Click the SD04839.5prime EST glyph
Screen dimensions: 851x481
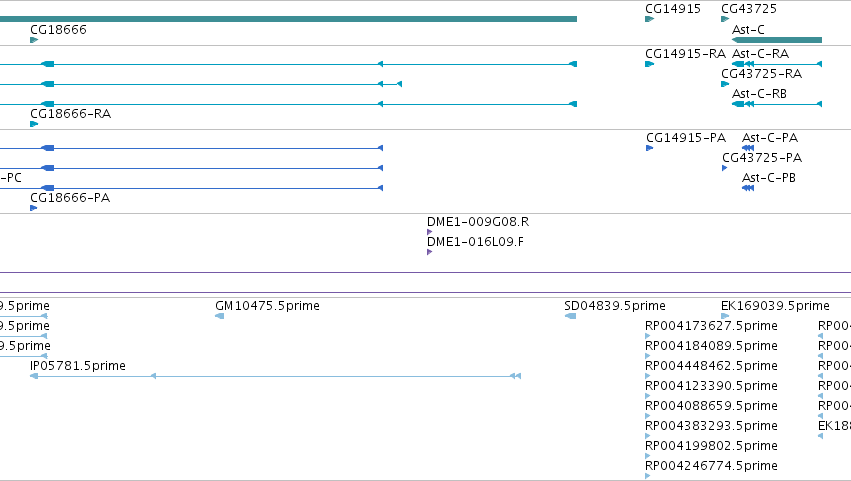[570, 316]
